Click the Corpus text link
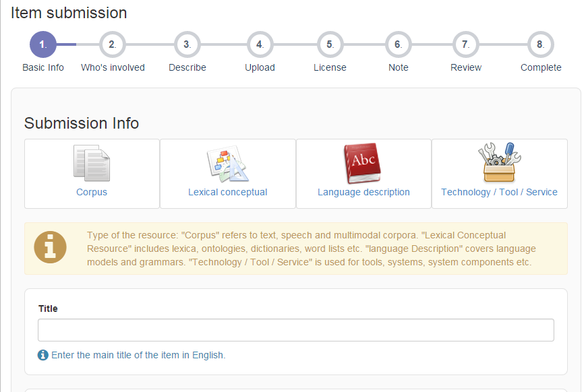The height and width of the screenshot is (392, 586). [92, 192]
